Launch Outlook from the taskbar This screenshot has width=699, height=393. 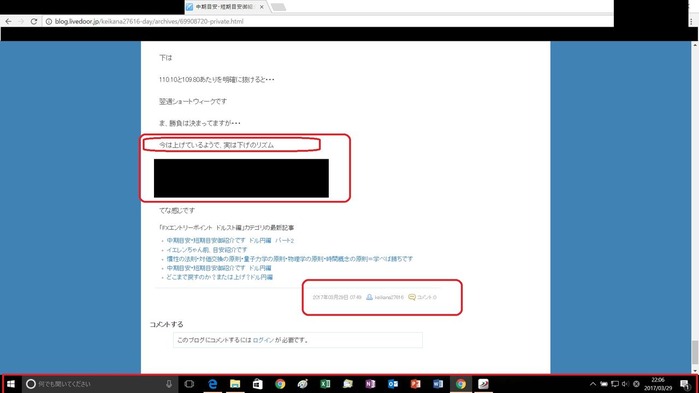(393, 384)
